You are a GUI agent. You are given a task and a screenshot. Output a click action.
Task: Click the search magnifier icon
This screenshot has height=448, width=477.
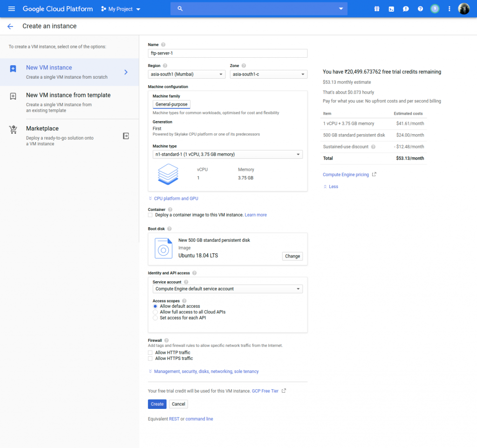[180, 9]
